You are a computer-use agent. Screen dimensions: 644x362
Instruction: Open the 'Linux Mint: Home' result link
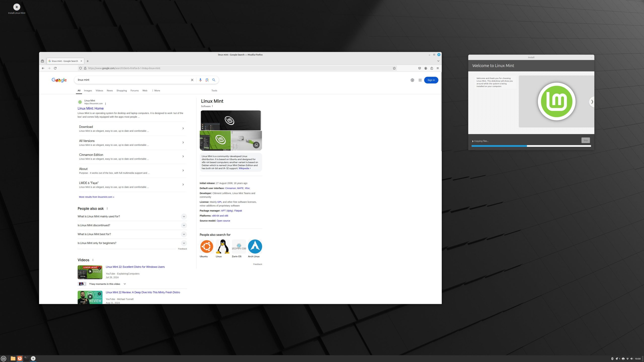pos(91,108)
